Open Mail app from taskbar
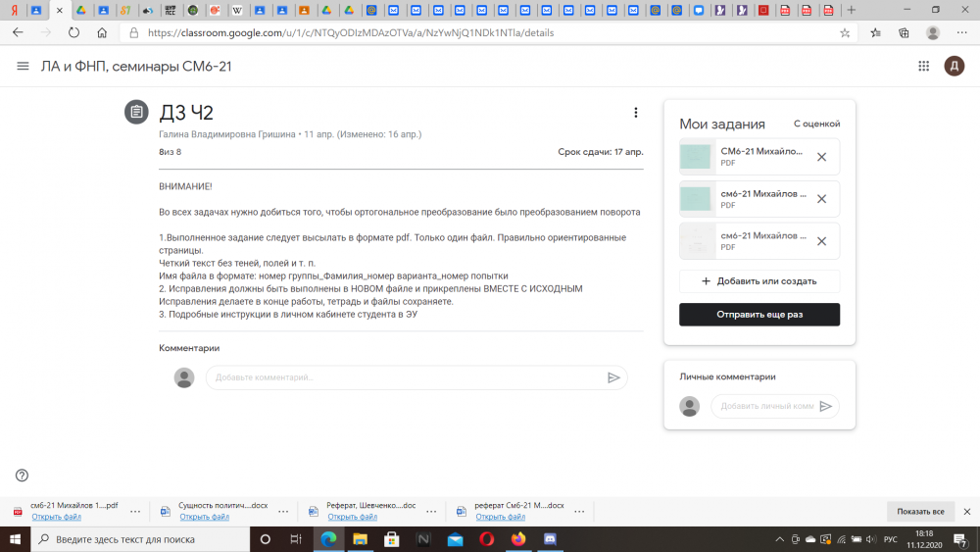This screenshot has width=980, height=552. (x=455, y=539)
